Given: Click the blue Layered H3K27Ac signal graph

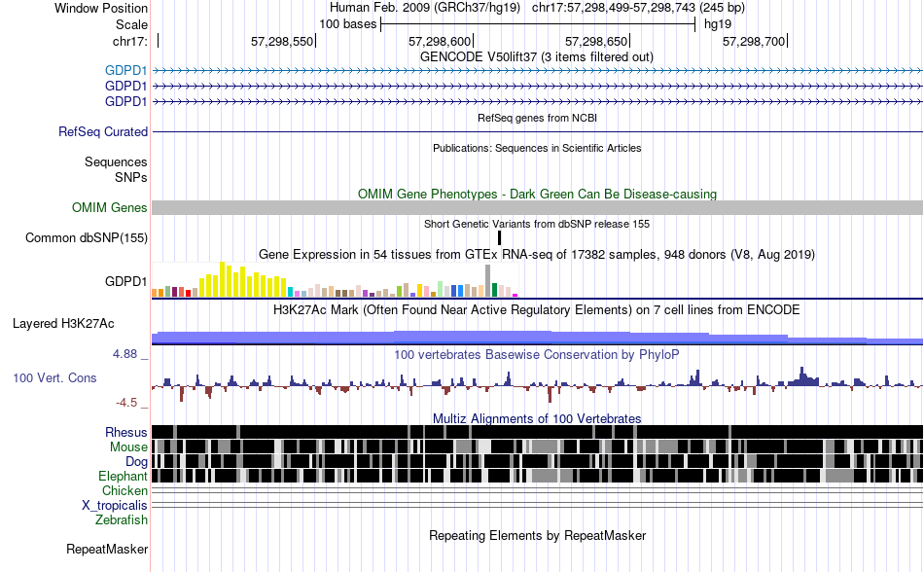Looking at the screenshot, I should pyautogui.click(x=538, y=337).
